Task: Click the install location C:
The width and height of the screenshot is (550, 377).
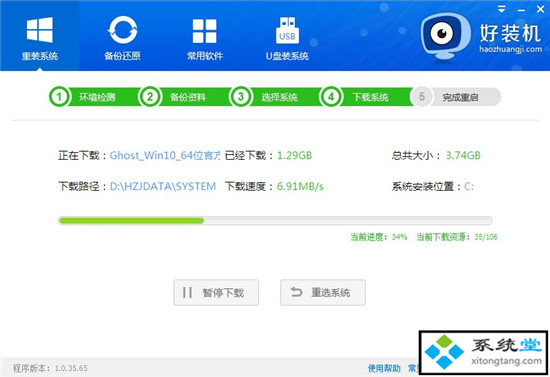Action: tap(469, 187)
